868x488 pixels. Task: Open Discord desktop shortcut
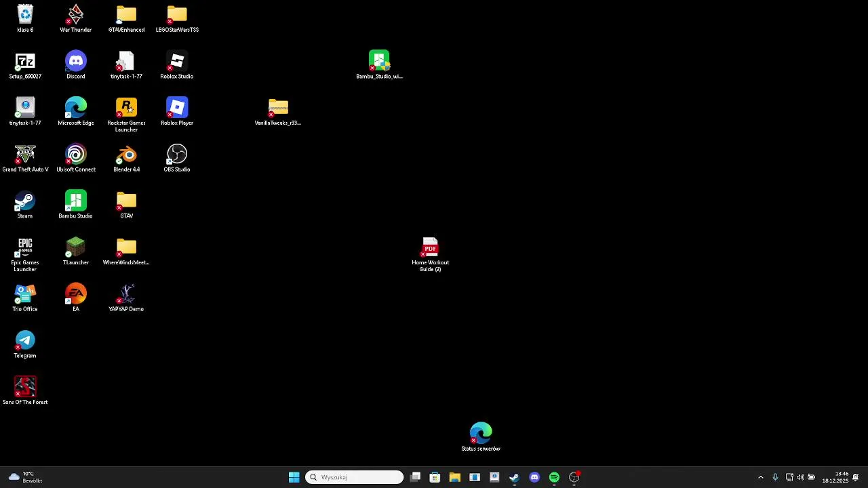pos(75,65)
